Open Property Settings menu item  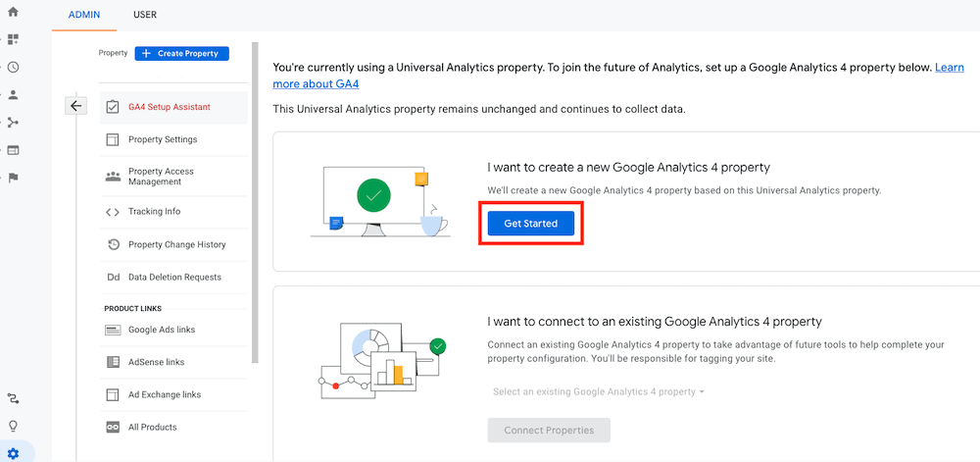173,139
